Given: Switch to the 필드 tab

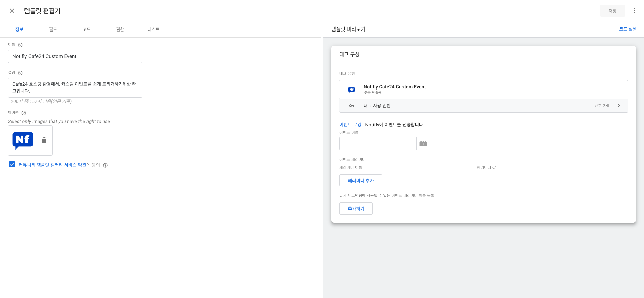Looking at the screenshot, I should tap(53, 29).
